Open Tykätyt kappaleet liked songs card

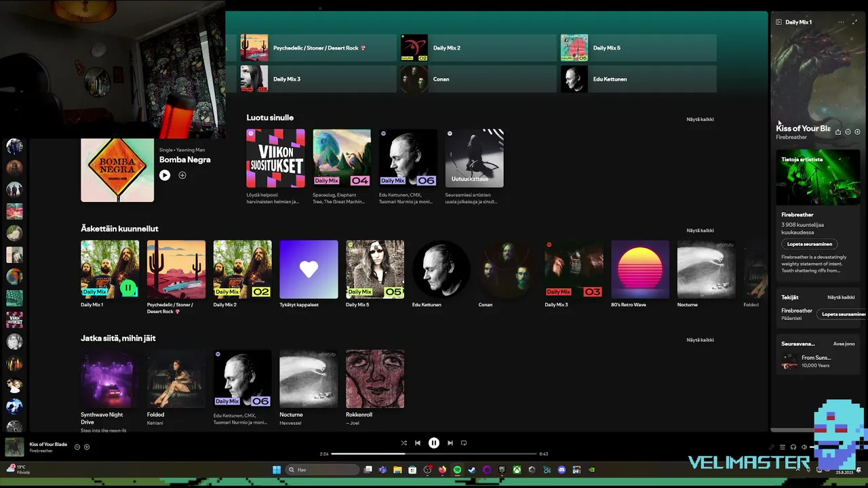(x=309, y=274)
